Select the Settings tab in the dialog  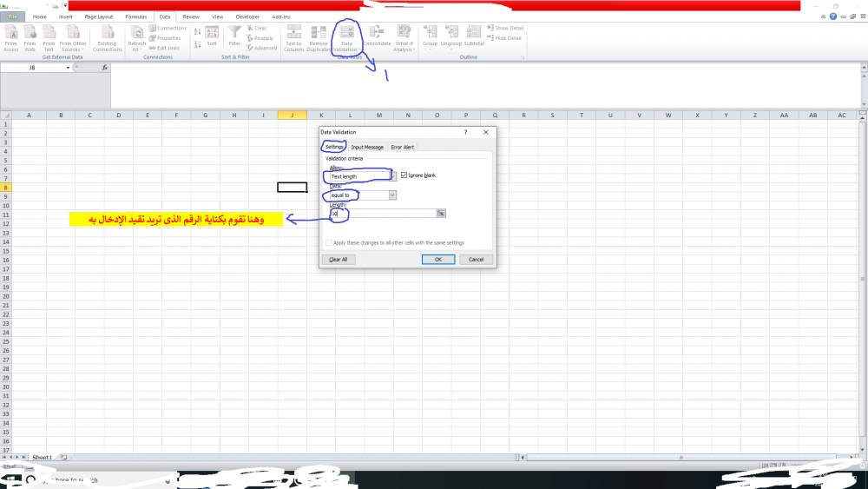pyautogui.click(x=334, y=147)
